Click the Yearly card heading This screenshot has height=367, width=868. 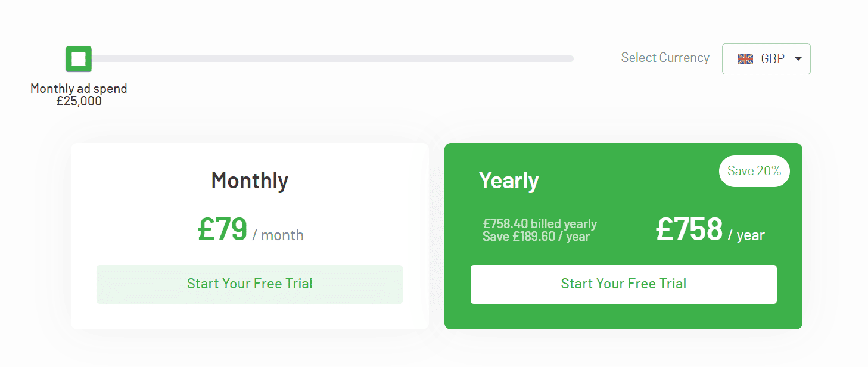tap(509, 180)
